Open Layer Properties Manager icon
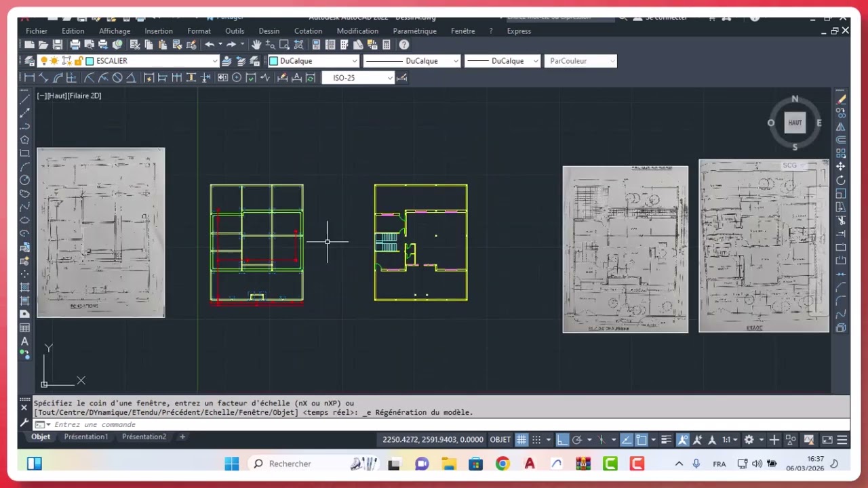868x488 pixels. 29,61
